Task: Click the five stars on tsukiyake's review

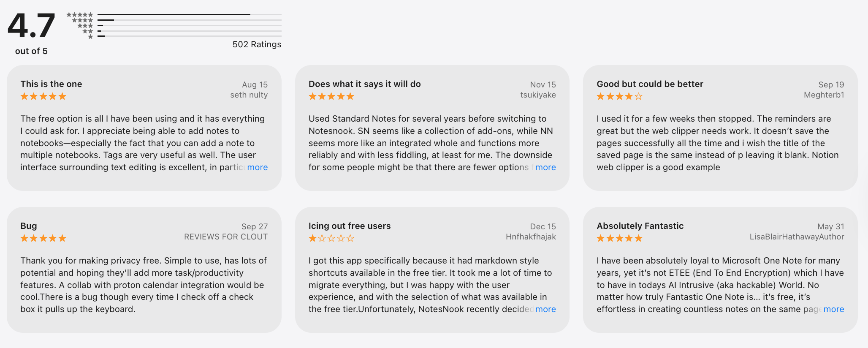Action: tap(331, 96)
